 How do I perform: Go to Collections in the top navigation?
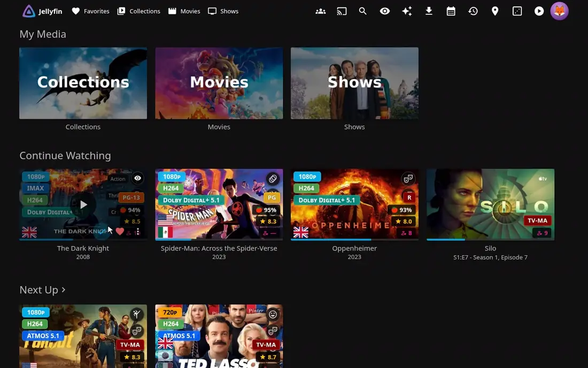pyautogui.click(x=139, y=11)
